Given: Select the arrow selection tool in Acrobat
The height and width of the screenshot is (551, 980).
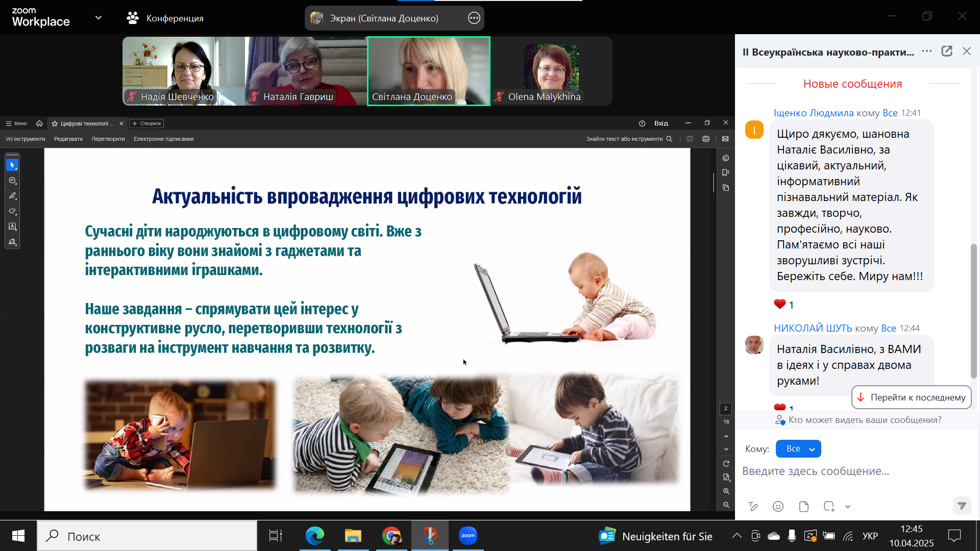Looking at the screenshot, I should (x=12, y=165).
